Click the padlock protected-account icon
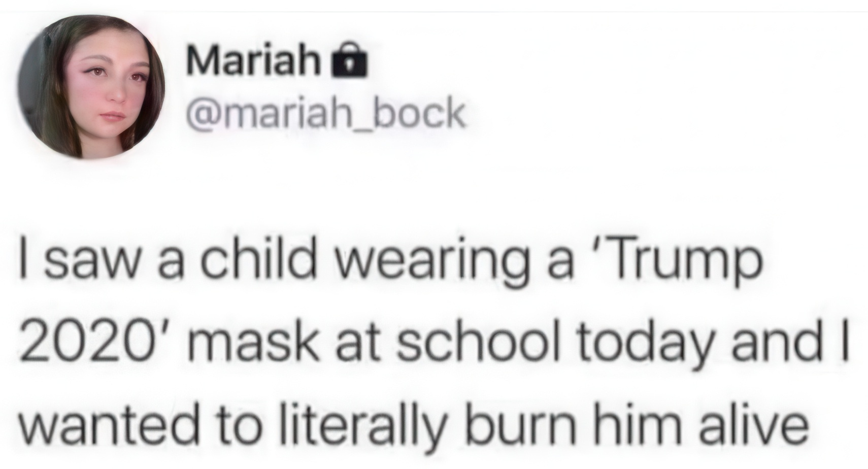 (348, 64)
